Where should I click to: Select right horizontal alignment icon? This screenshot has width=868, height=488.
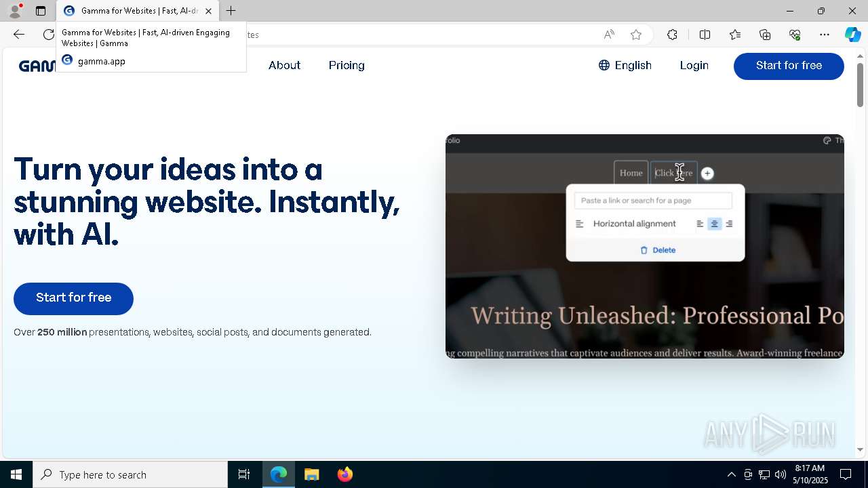point(729,224)
